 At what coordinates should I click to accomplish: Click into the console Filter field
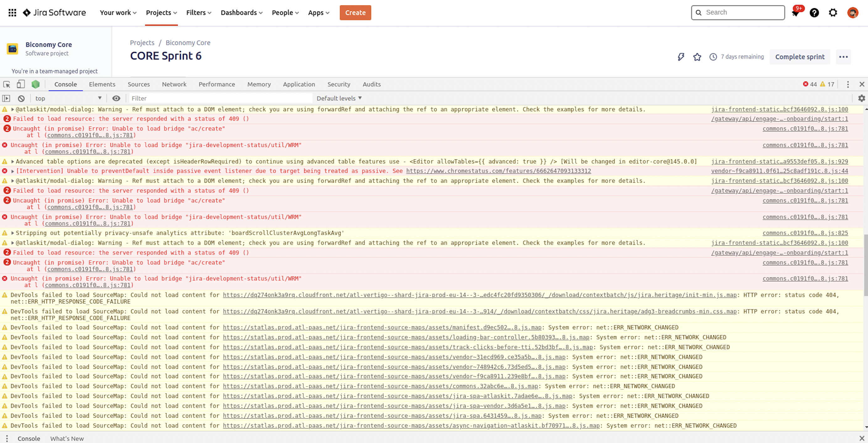[221, 98]
